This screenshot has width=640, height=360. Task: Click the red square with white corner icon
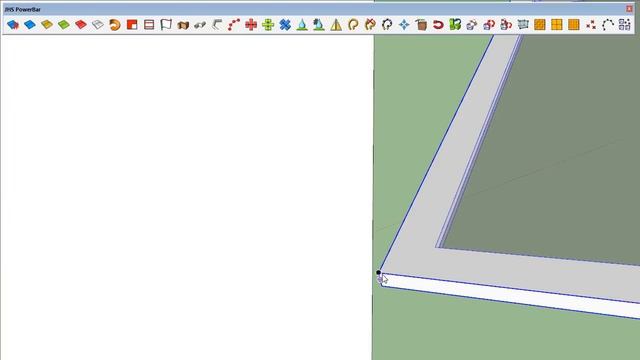(132, 25)
